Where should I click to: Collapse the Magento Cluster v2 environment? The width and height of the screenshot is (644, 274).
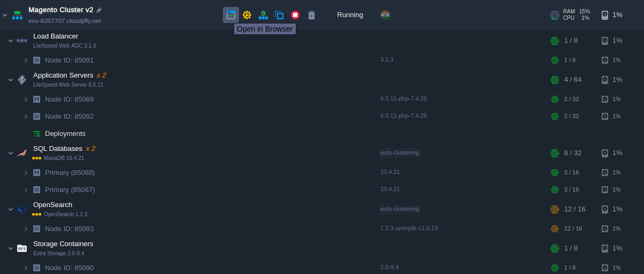(5, 15)
